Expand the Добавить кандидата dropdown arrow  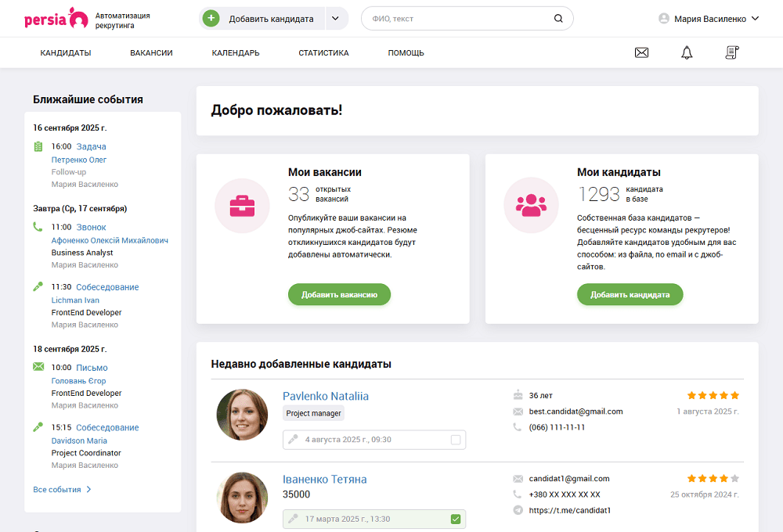pos(336,17)
